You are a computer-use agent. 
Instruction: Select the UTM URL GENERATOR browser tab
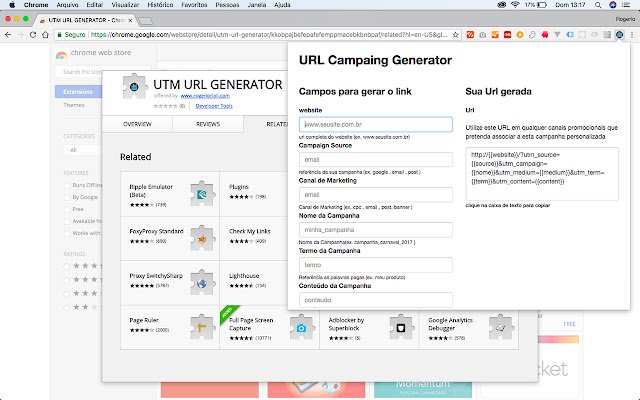click(x=87, y=20)
